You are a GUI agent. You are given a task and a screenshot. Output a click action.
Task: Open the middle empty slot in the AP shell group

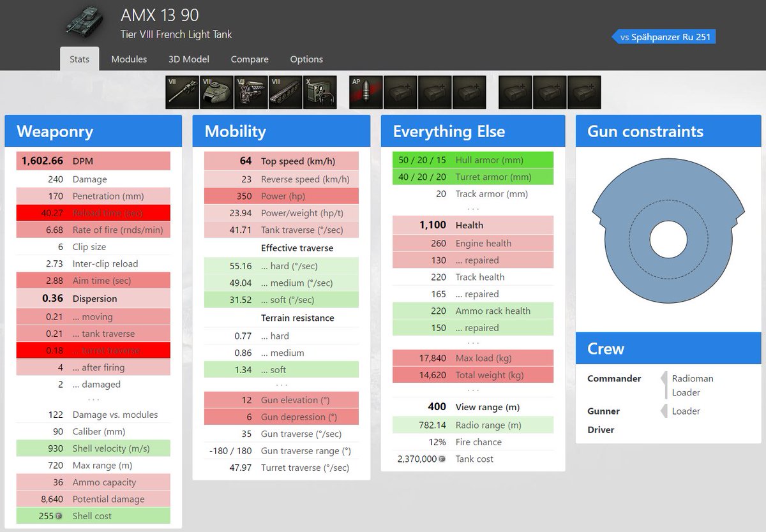click(x=435, y=92)
